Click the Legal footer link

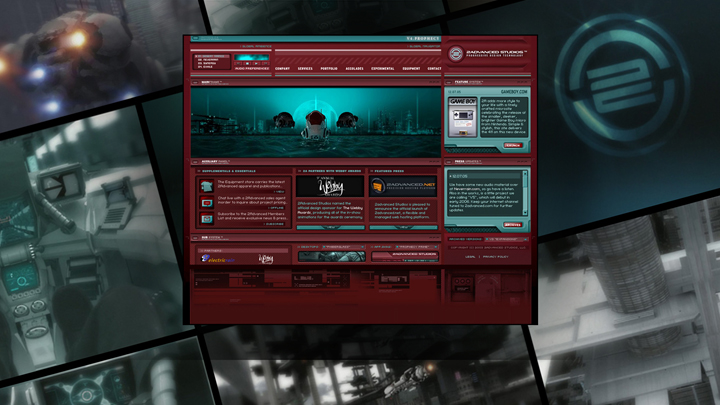tap(470, 257)
